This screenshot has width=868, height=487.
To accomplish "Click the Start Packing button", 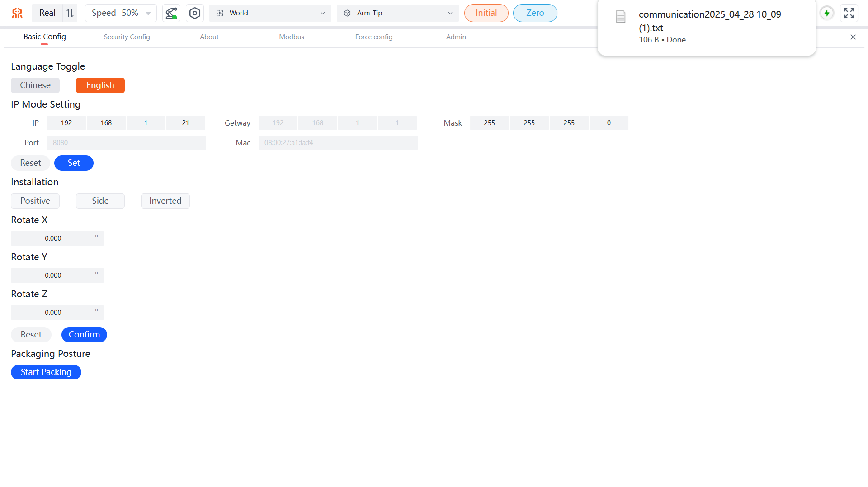I will [46, 372].
